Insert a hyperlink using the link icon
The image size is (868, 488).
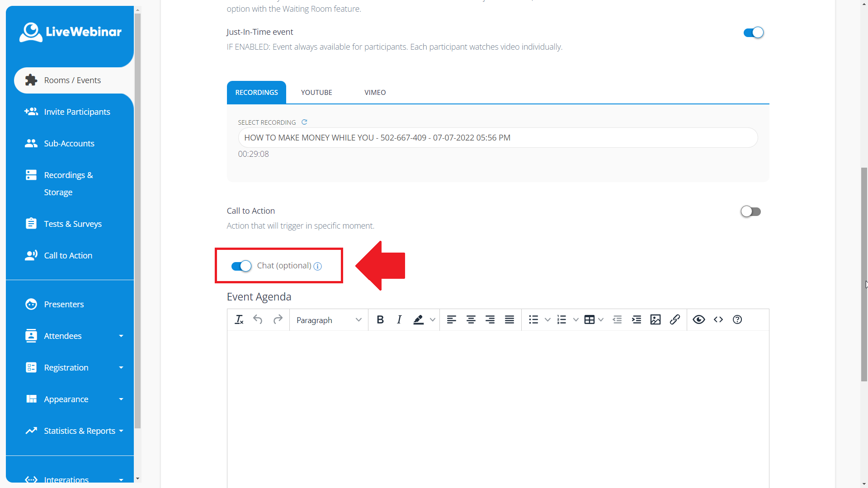tap(675, 319)
